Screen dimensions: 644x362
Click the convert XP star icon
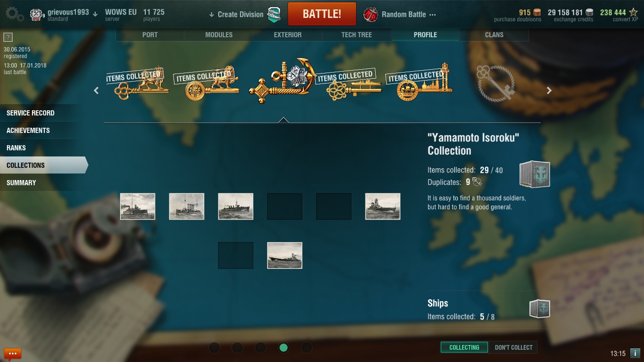(x=633, y=13)
